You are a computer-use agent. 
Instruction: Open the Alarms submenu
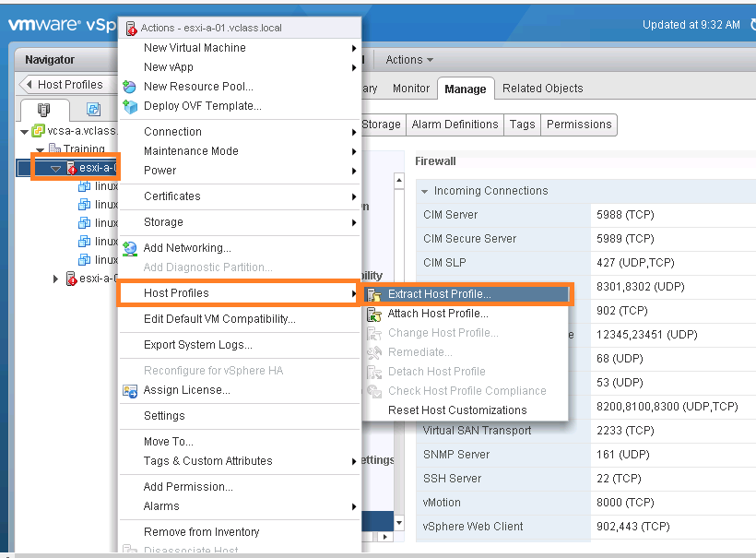click(x=240, y=506)
